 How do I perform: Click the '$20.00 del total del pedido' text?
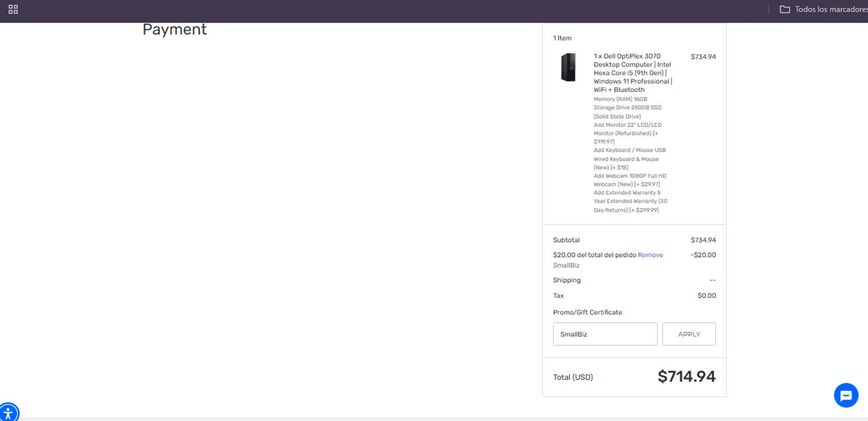[594, 255]
